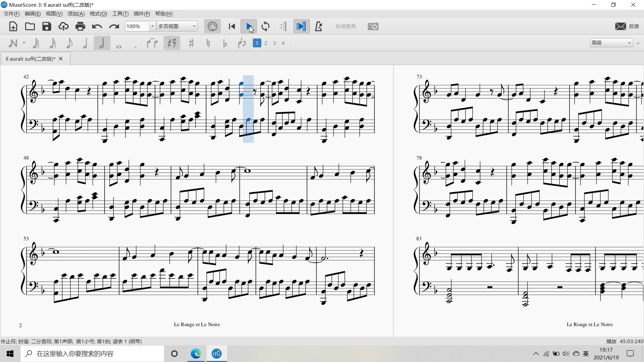Select quarter note duration

[85, 43]
